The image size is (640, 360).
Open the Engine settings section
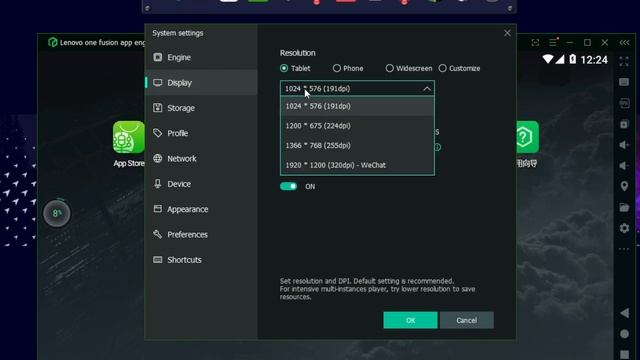click(201, 57)
